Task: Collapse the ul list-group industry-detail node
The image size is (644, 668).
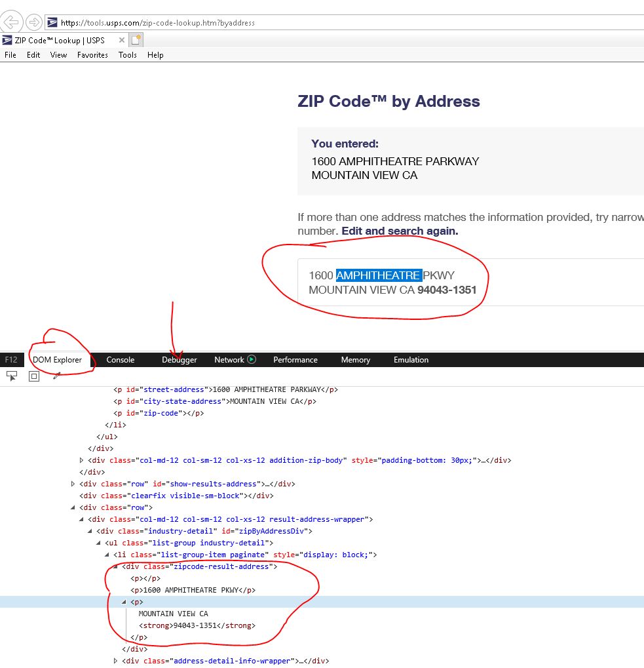Action: 98,543
